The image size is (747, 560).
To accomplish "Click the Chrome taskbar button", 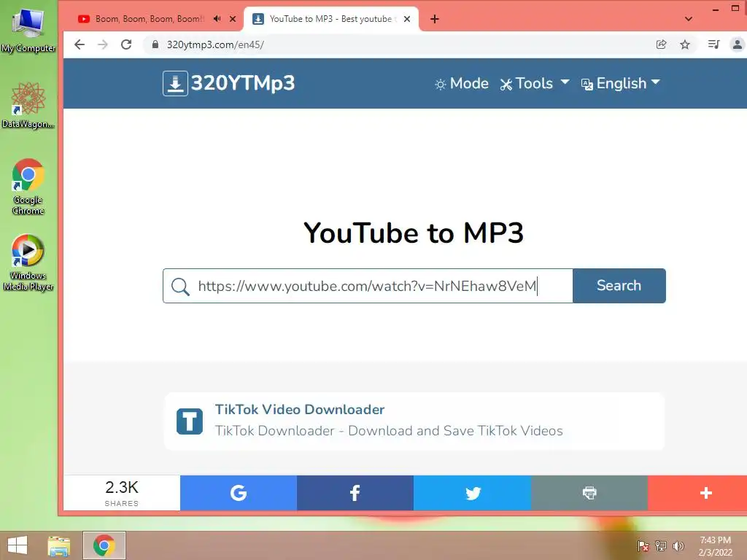I will point(104,545).
